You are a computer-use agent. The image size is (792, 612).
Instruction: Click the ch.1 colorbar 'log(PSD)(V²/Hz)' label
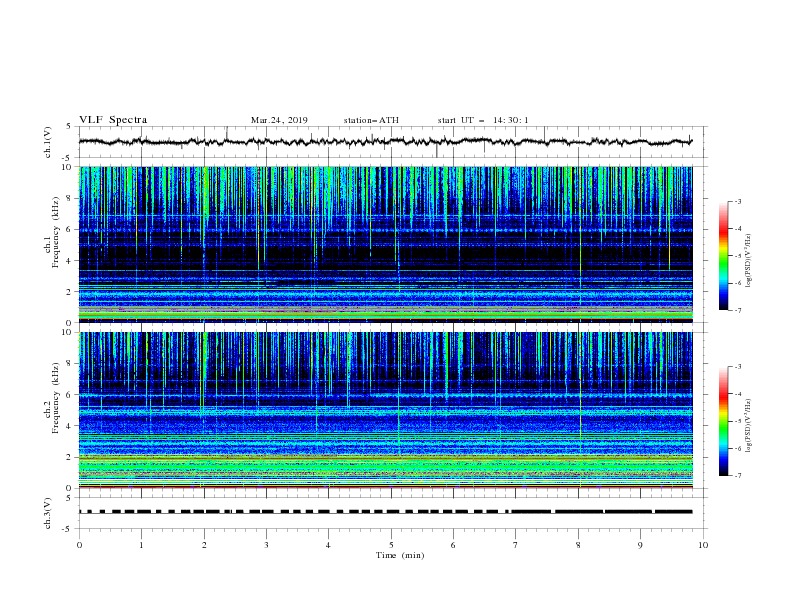(x=749, y=261)
